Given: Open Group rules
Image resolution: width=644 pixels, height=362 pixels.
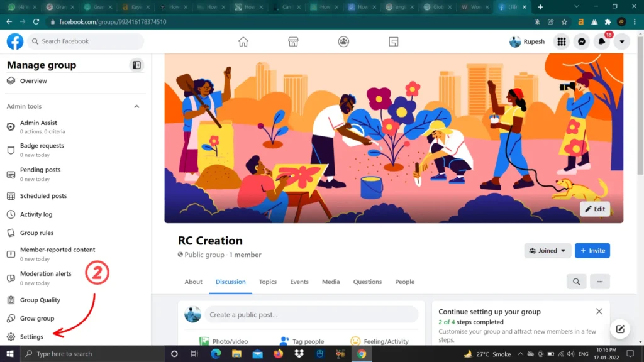Looking at the screenshot, I should pos(36,233).
